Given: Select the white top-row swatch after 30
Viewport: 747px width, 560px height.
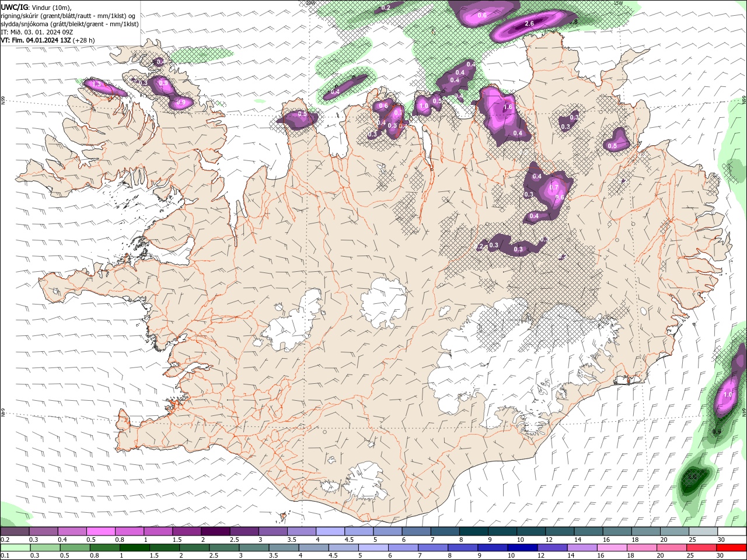Looking at the screenshot, I should [732, 531].
